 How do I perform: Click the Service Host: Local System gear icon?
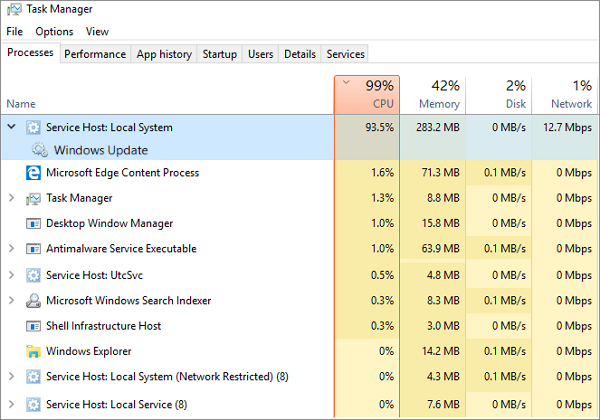(33, 127)
